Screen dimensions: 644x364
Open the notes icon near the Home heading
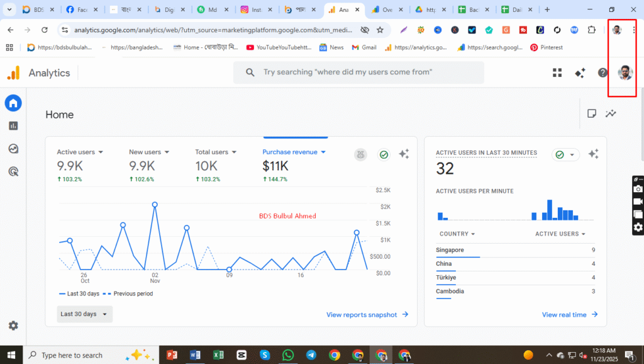pyautogui.click(x=591, y=113)
